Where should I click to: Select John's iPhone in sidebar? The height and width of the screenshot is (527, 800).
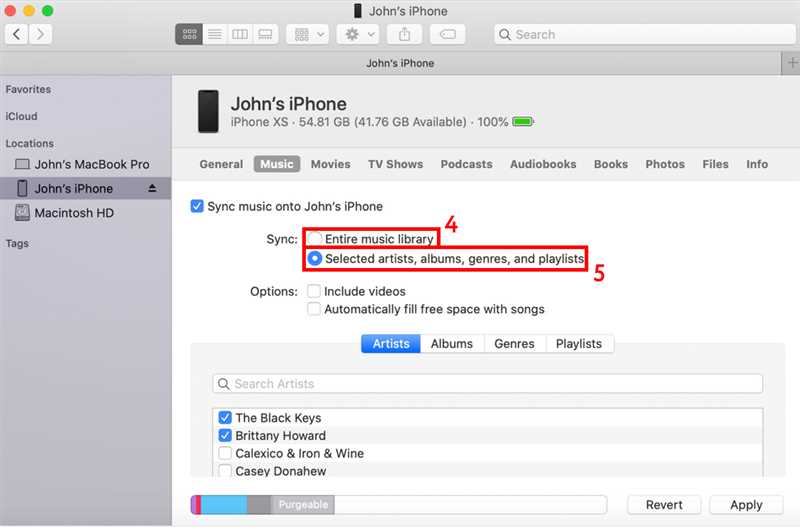(x=85, y=188)
